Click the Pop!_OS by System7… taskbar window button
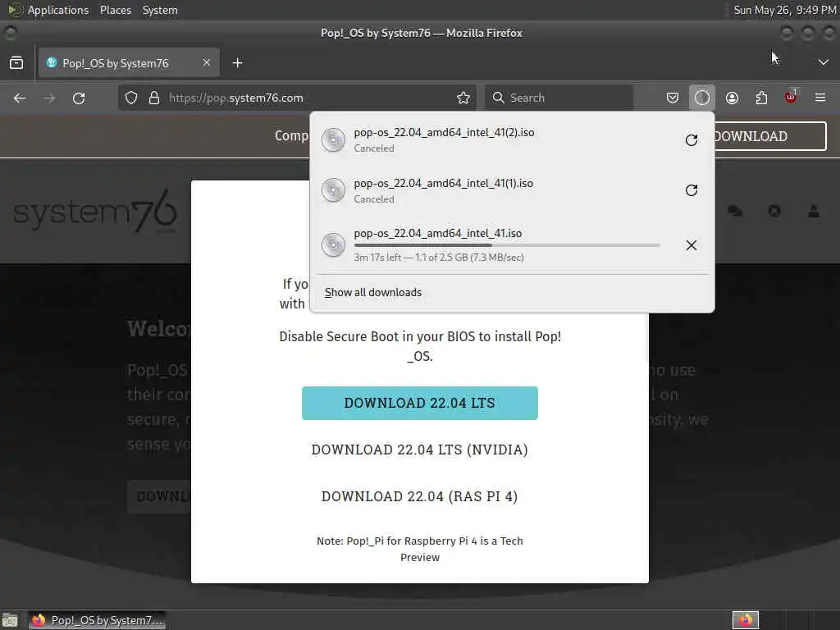Viewport: 840px width, 630px height. [x=97, y=620]
